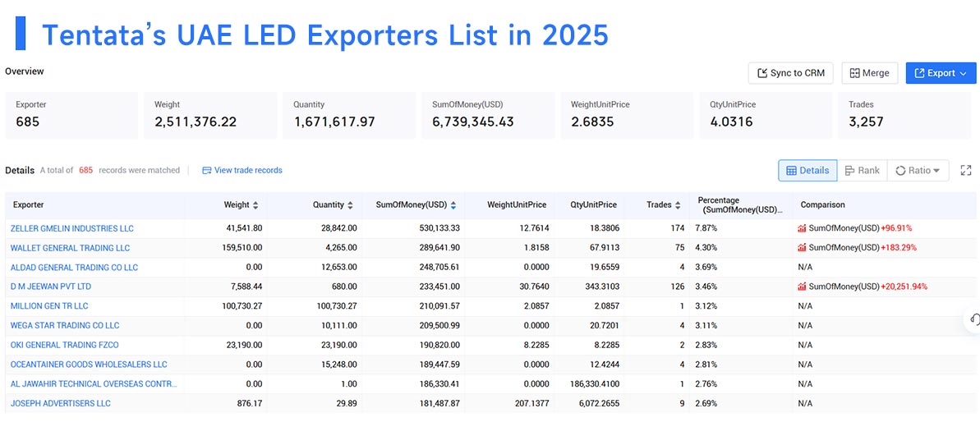Open JOSEPH ADVERTISERS LLC link

(x=61, y=403)
